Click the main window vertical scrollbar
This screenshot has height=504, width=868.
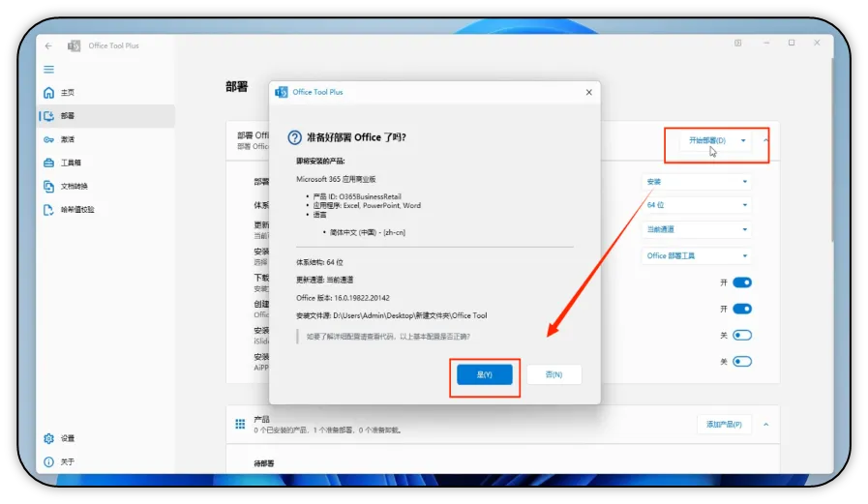832,149
